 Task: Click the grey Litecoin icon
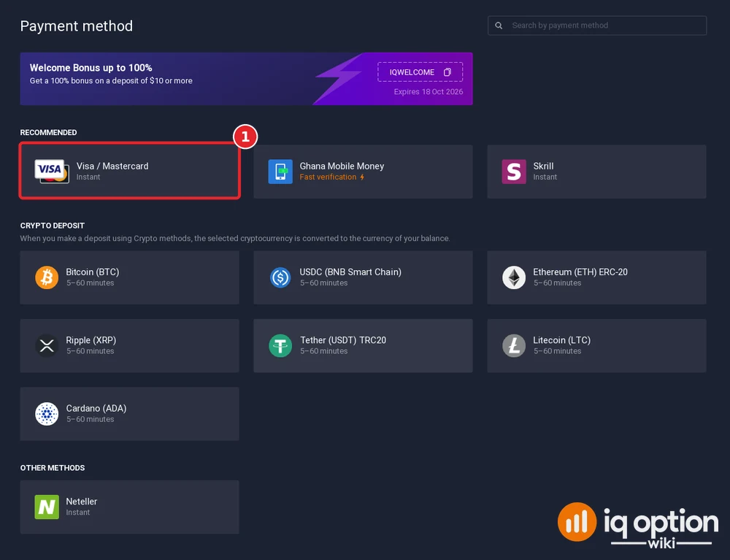coord(514,345)
